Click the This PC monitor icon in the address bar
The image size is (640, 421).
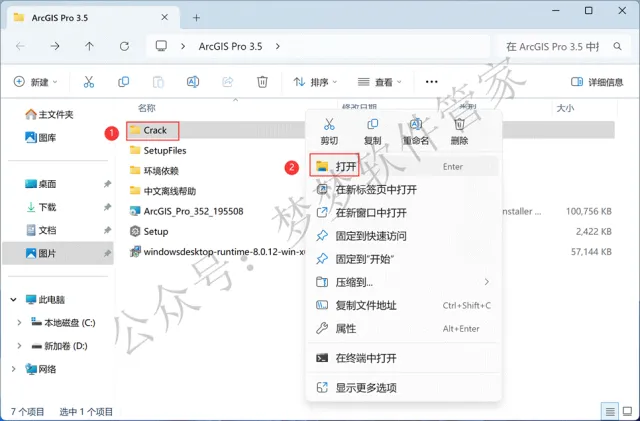pyautogui.click(x=161, y=46)
